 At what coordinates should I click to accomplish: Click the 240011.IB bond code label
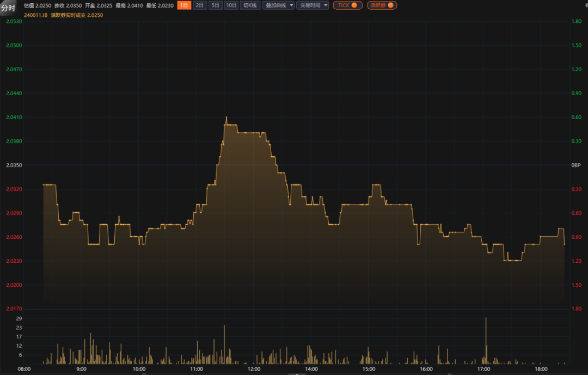(35, 15)
